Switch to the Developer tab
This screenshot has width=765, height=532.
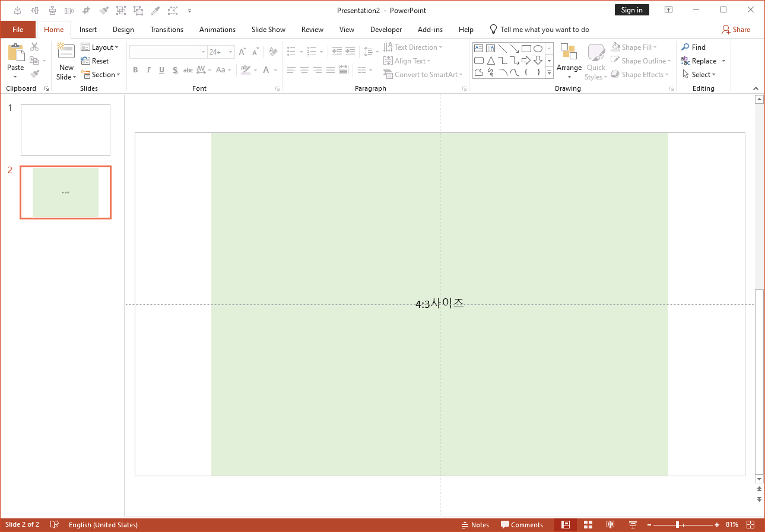(x=386, y=30)
